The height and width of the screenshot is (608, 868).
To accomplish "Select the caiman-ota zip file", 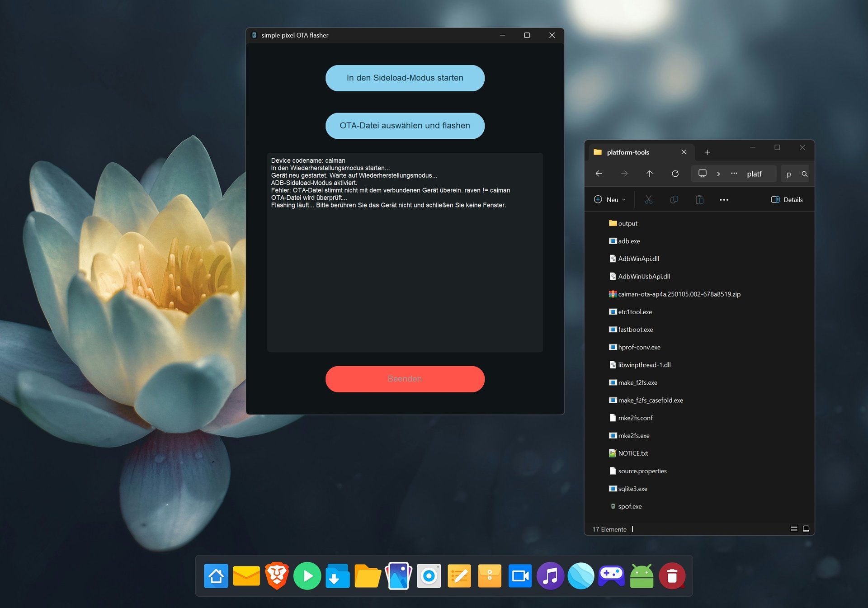I will click(x=679, y=294).
